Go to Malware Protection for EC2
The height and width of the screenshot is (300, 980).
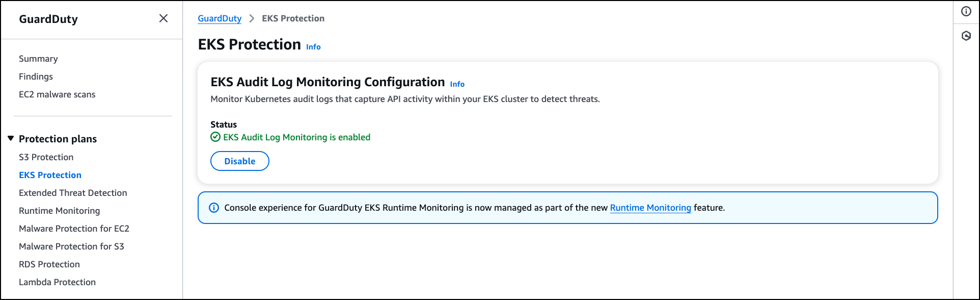(74, 229)
